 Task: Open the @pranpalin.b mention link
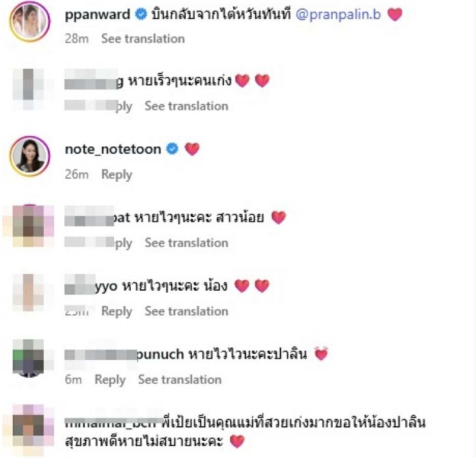click(x=338, y=14)
